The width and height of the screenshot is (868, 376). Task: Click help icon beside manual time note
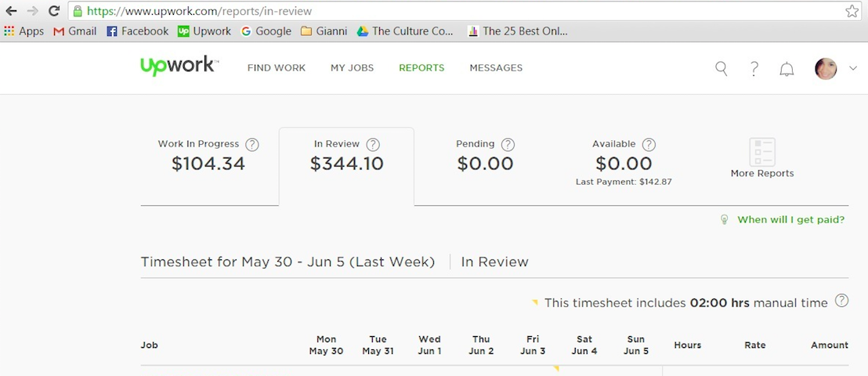tap(842, 301)
